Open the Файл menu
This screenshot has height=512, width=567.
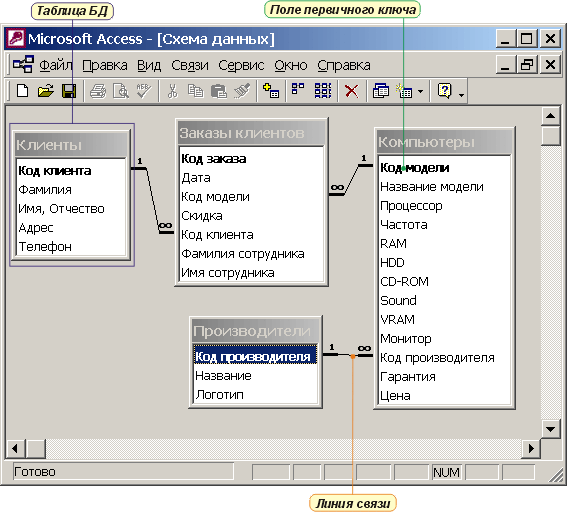56,65
